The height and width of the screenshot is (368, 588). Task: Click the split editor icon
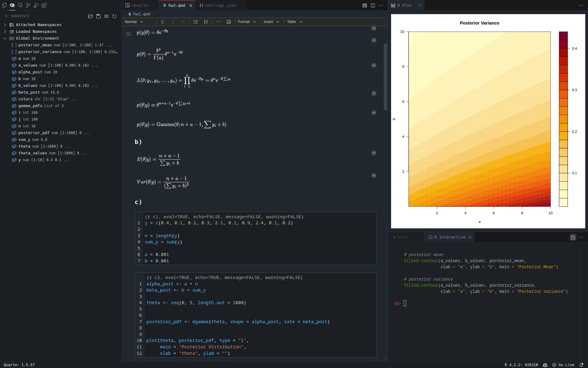[x=373, y=6]
